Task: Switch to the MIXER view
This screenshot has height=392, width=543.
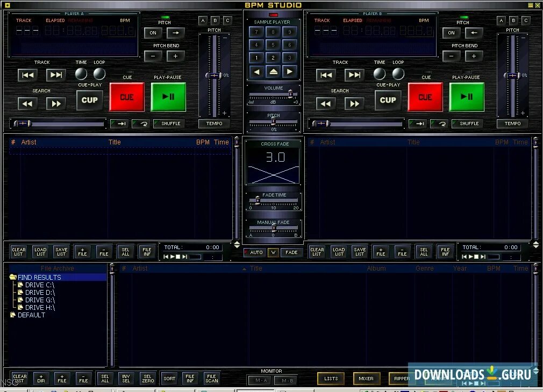Action: point(366,379)
